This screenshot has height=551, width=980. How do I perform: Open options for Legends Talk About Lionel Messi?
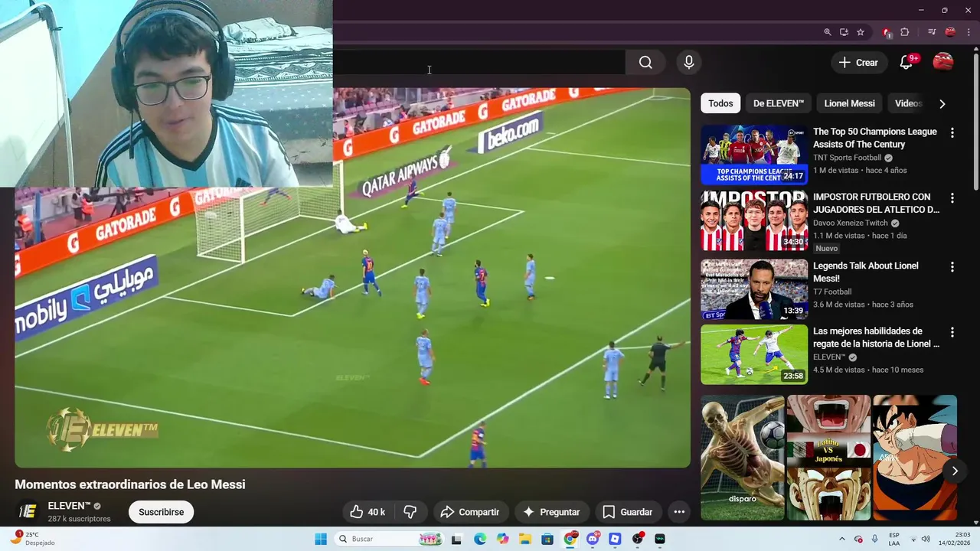pos(952,267)
